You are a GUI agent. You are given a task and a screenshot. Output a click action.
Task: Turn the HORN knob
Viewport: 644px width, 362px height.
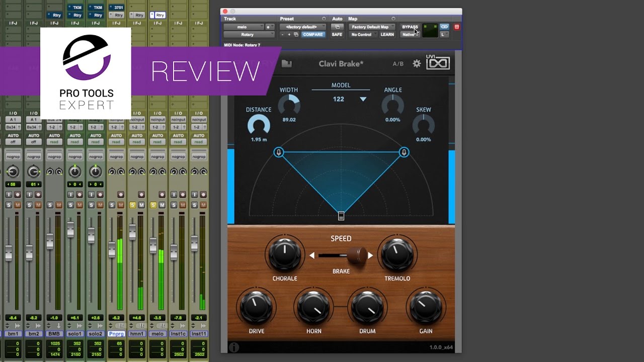point(313,307)
